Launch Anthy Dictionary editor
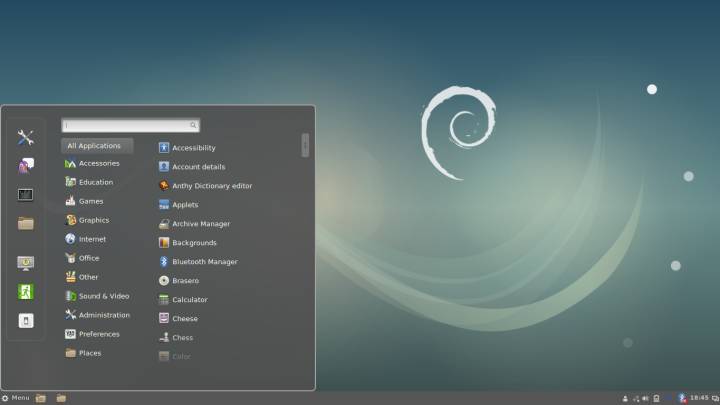 click(205, 186)
